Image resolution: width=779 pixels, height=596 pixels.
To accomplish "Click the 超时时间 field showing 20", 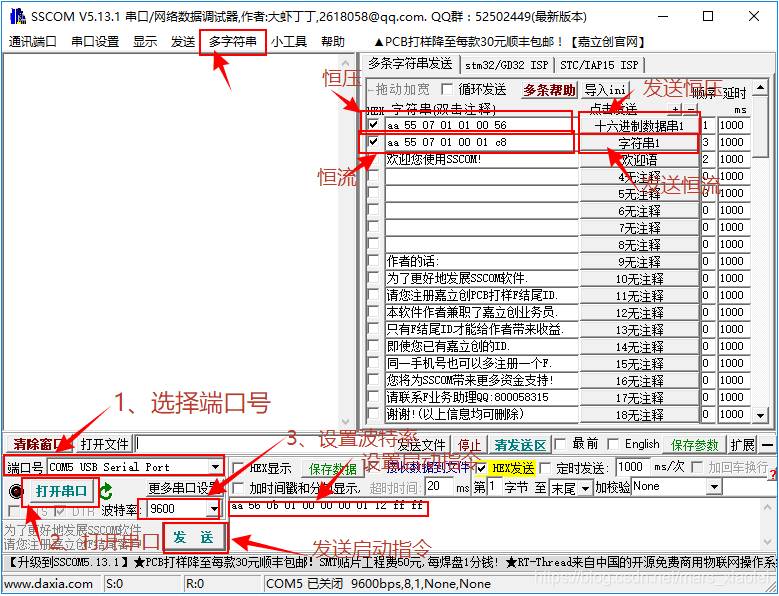I will 439,486.
